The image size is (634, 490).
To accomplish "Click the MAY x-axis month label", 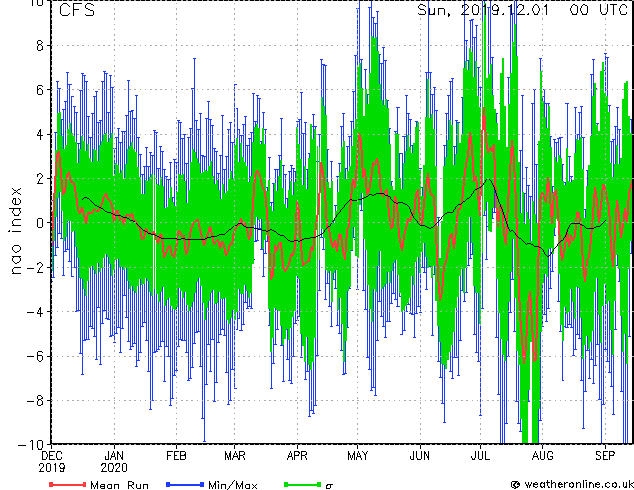I will pos(357,456).
